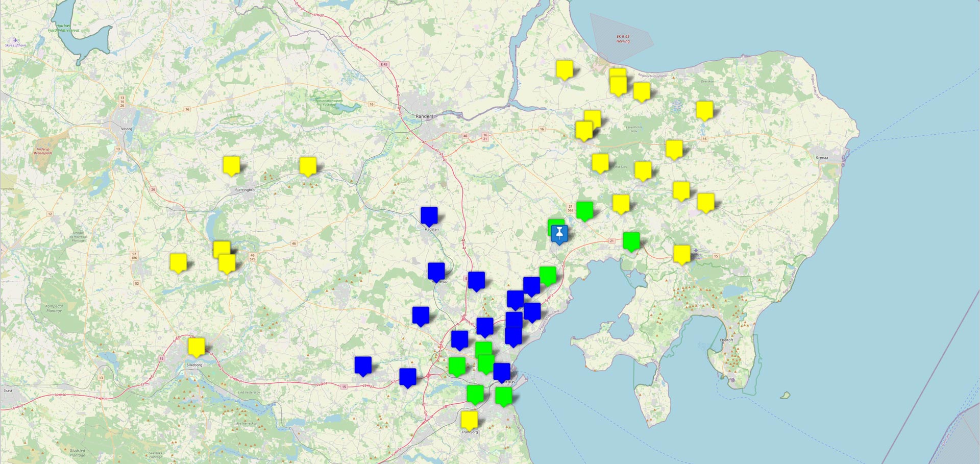Select the northernmost yellow marker left of Hevring
Screen dimensions: 980x464
[x=564, y=69]
